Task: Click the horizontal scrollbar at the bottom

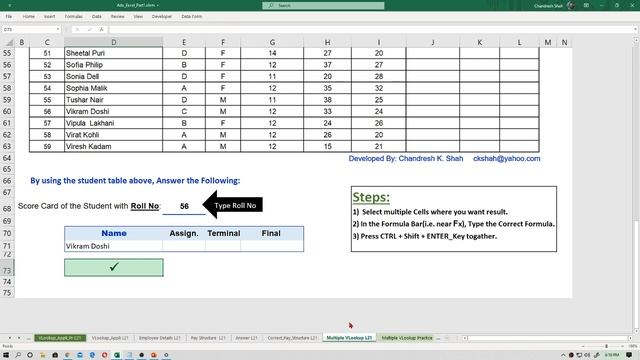Action: (547, 338)
